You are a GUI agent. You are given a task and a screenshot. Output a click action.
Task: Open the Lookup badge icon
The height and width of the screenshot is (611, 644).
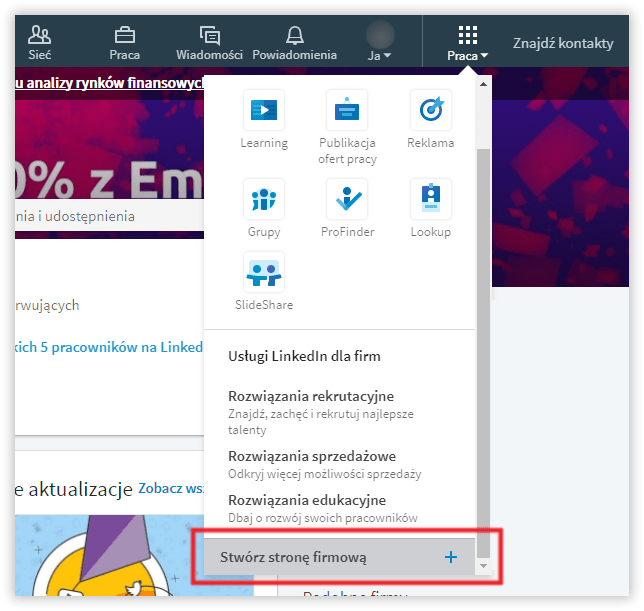pyautogui.click(x=431, y=199)
